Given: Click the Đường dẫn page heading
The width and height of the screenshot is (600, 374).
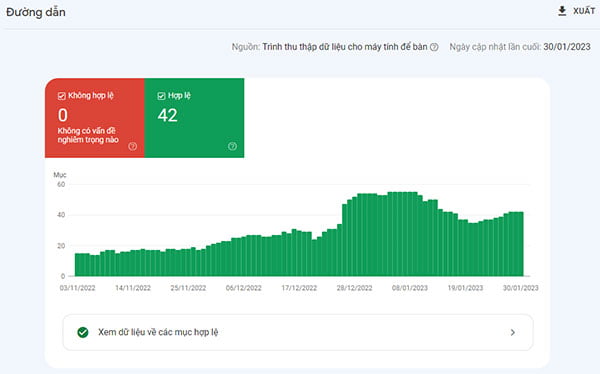Looking at the screenshot, I should 36,12.
